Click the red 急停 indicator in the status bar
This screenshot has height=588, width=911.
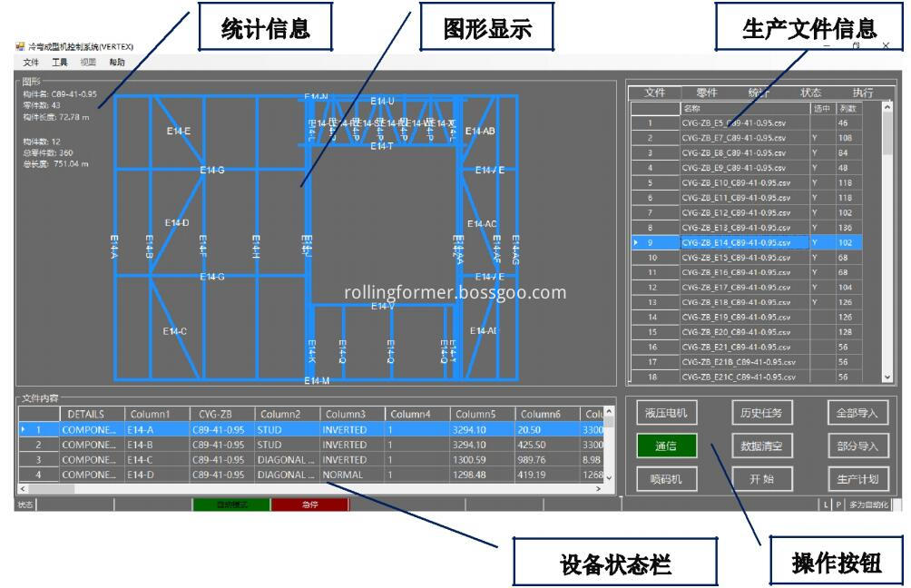(x=309, y=505)
